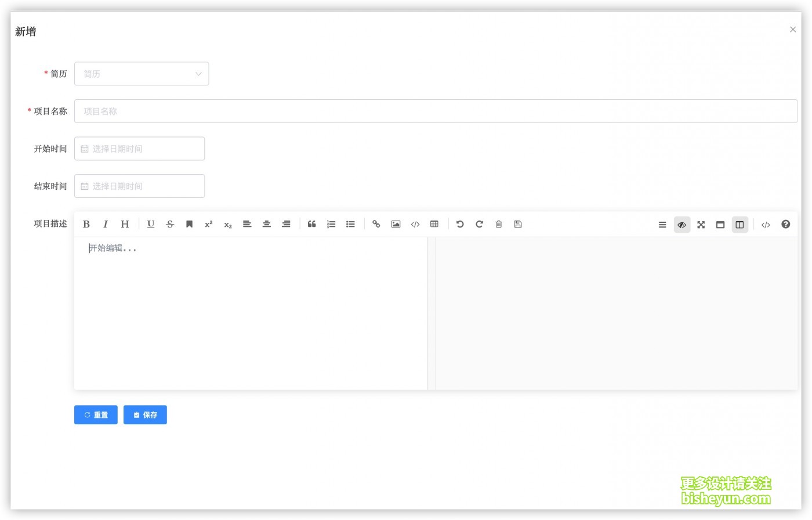Toggle fullscreen editing mode

(701, 225)
